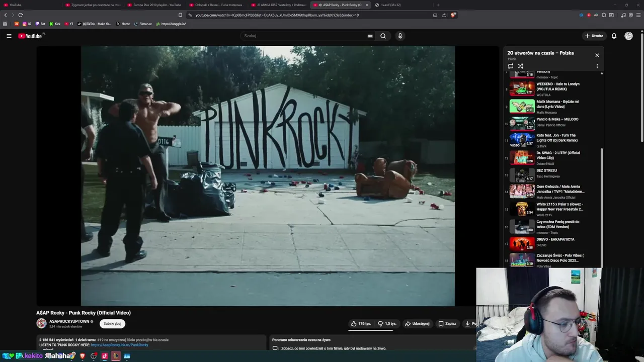Open the X Home bookmark
The width and height of the screenshot is (644, 362).
(x=123, y=24)
